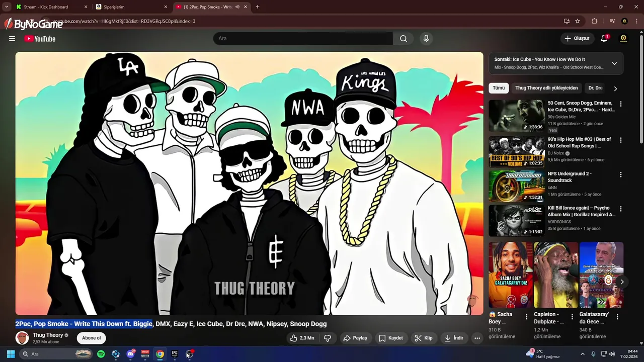Open a new browser tab

tap(258, 7)
